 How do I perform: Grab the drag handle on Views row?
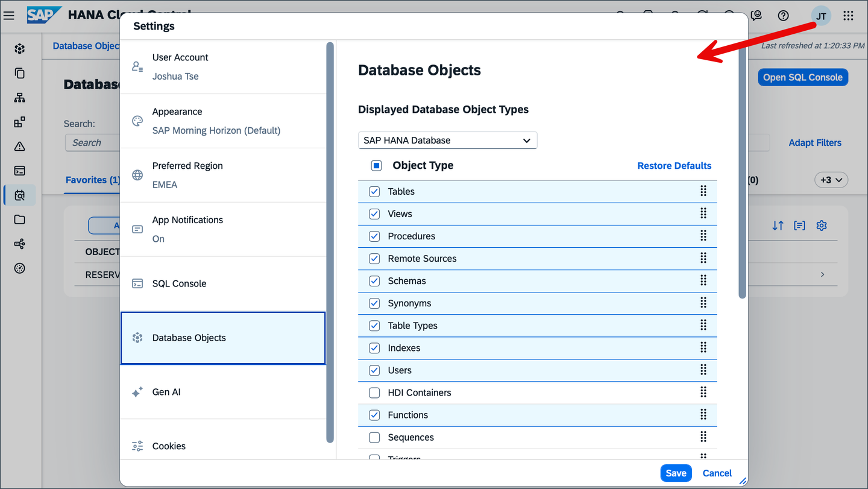[703, 213]
